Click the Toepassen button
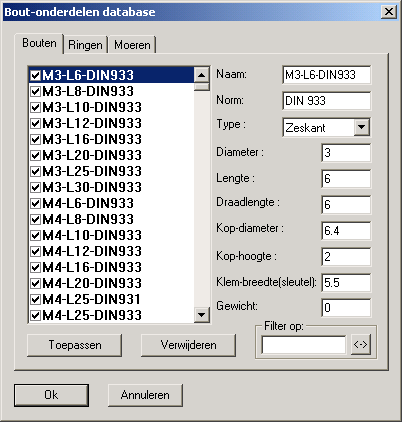The height and width of the screenshot is (422, 402). point(75,345)
